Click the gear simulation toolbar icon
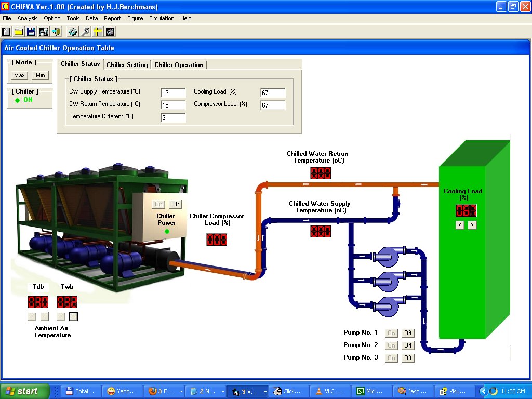532x399 pixels. 72,32
